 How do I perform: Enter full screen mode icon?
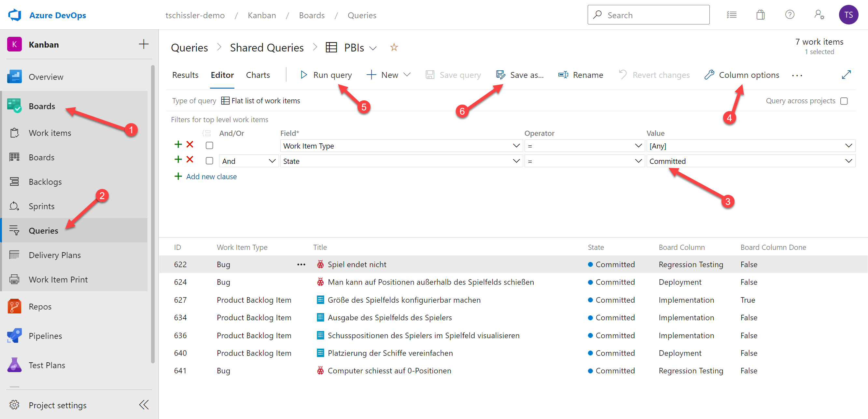tap(846, 75)
